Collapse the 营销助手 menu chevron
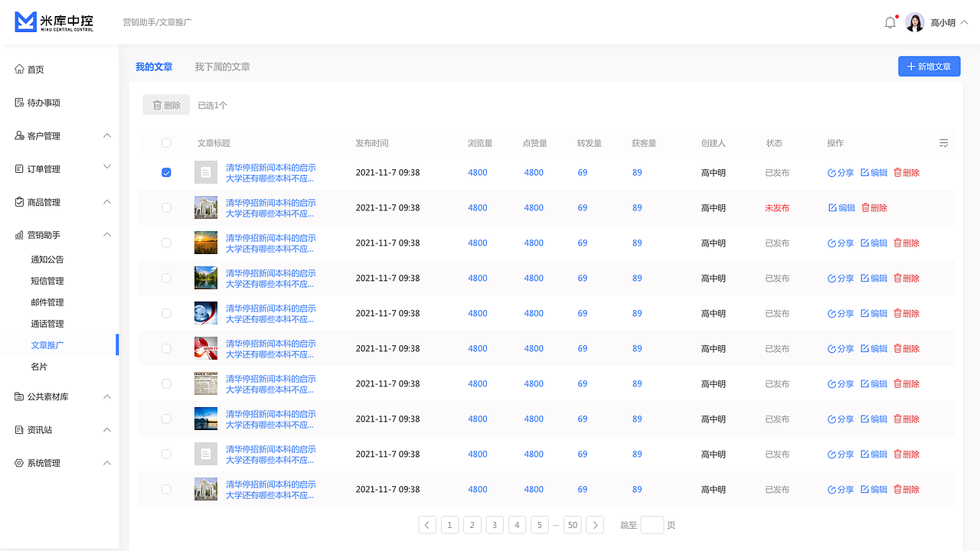The height and width of the screenshot is (551, 980). [107, 235]
